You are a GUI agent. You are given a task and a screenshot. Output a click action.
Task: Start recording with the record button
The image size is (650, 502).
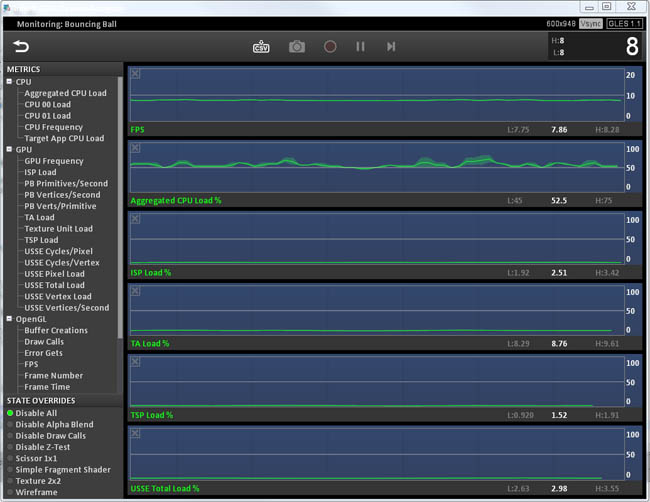point(330,46)
